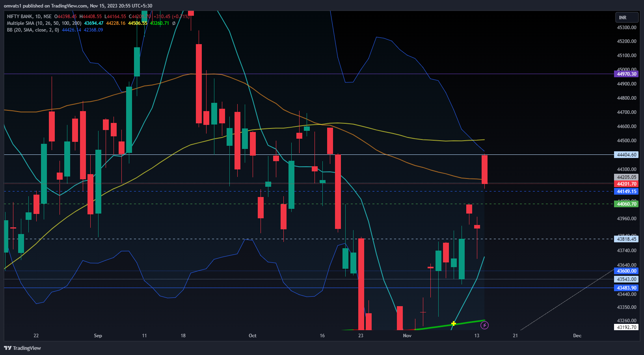Click the 44700.00 axis value

point(627,112)
